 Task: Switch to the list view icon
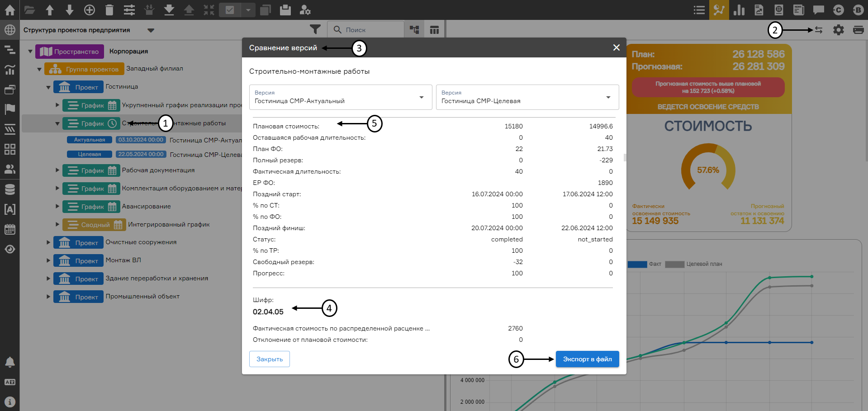pos(699,9)
